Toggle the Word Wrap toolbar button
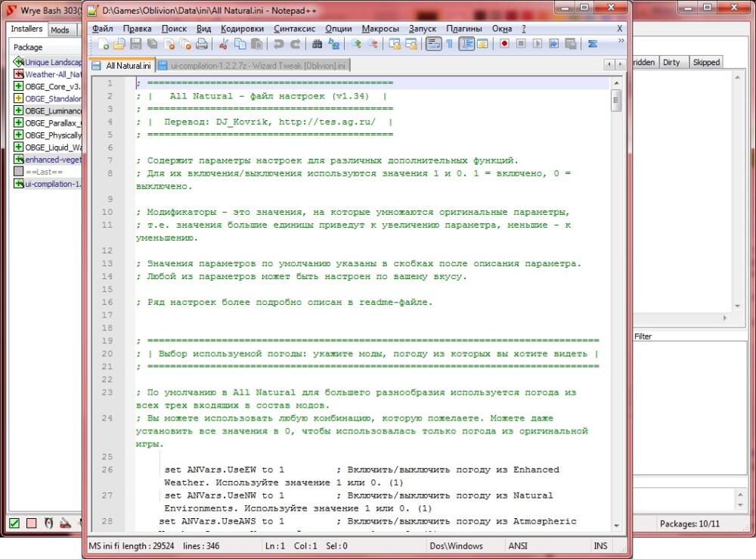 click(x=433, y=45)
